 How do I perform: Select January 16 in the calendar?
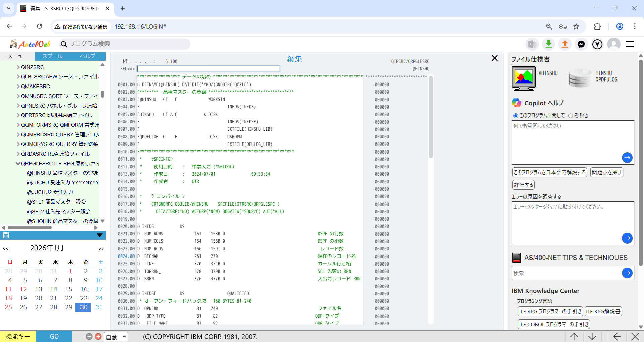pos(84,289)
